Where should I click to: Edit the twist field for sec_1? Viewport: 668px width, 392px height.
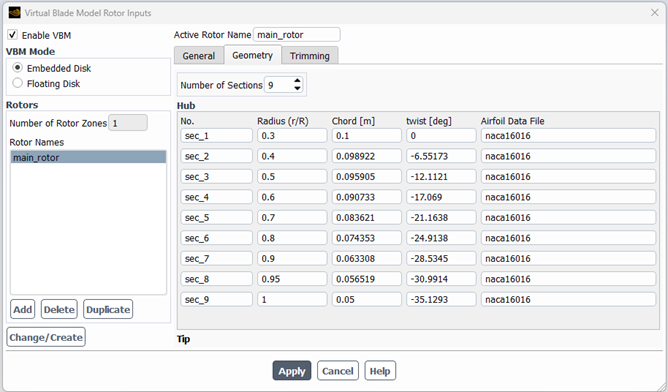(x=441, y=135)
